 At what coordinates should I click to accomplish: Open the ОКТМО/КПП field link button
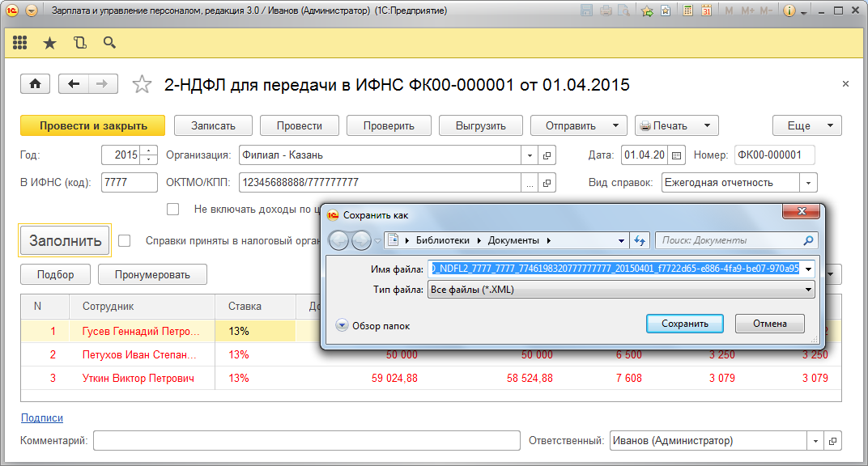click(547, 183)
